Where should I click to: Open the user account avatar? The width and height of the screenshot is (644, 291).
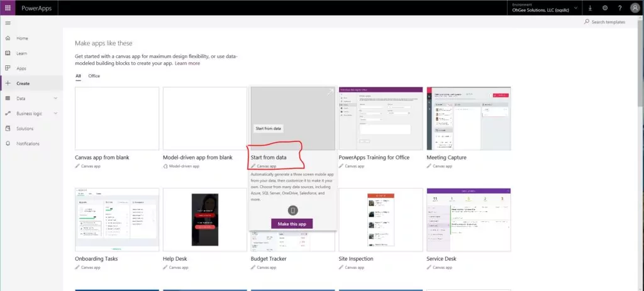(x=635, y=8)
